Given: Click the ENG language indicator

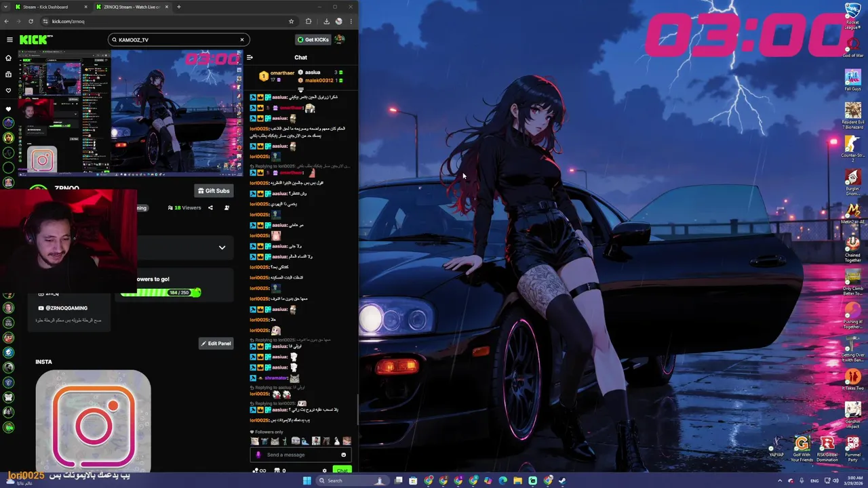Looking at the screenshot, I should 814,481.
